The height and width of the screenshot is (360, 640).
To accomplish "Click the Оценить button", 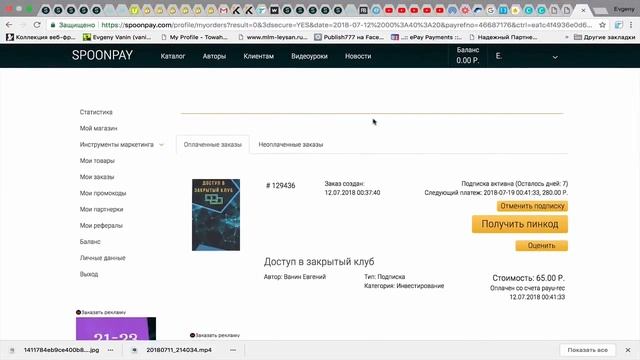I will pyautogui.click(x=541, y=246).
